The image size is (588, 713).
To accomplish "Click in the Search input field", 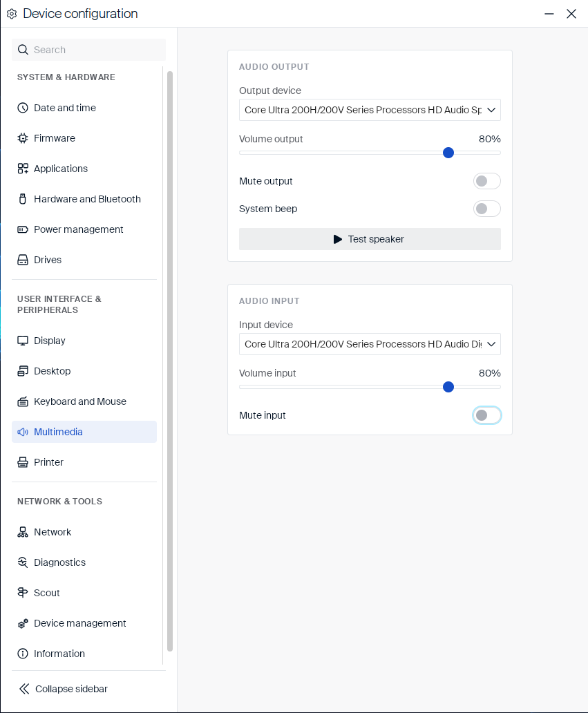I will [x=88, y=50].
